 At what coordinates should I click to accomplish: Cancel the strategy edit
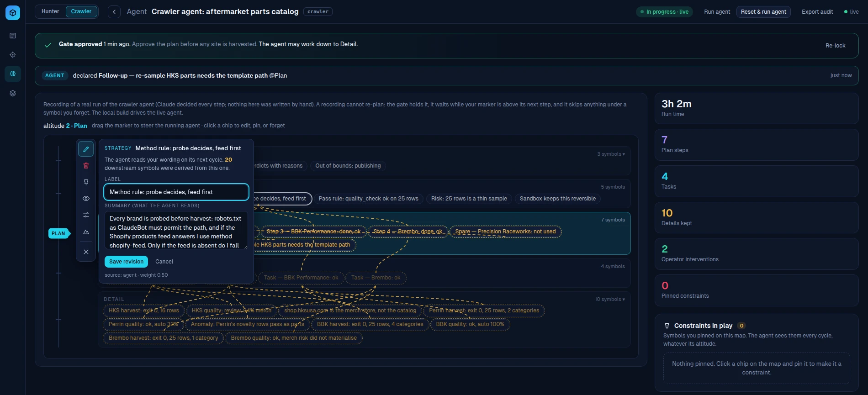(164, 262)
